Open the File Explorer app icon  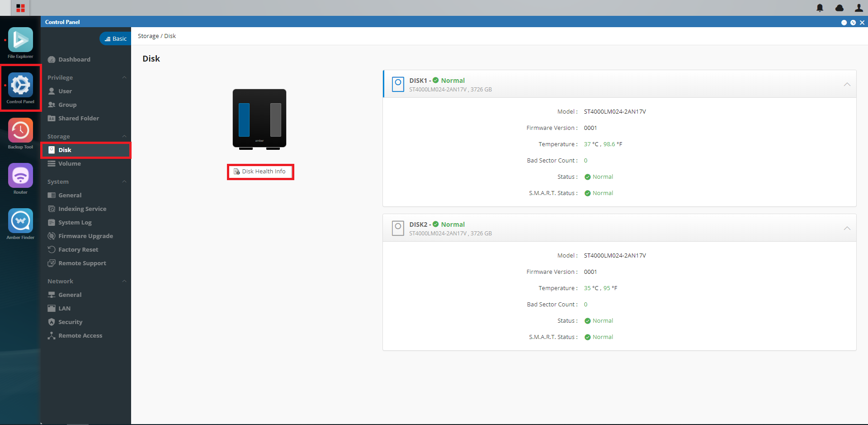click(x=20, y=40)
